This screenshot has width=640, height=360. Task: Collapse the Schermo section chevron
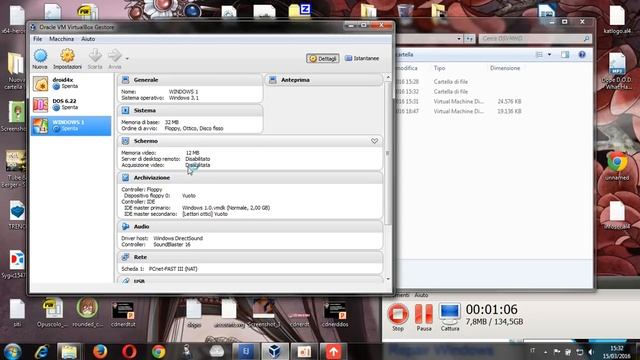click(374, 141)
